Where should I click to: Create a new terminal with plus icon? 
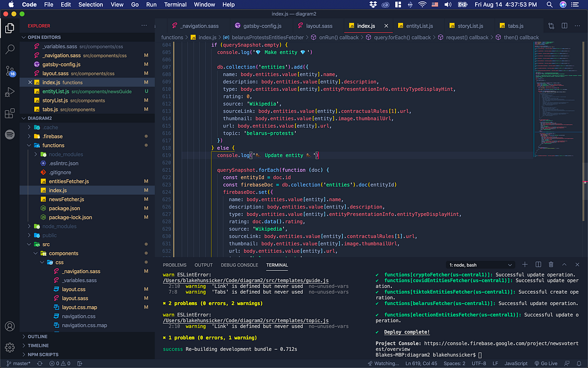[524, 265]
